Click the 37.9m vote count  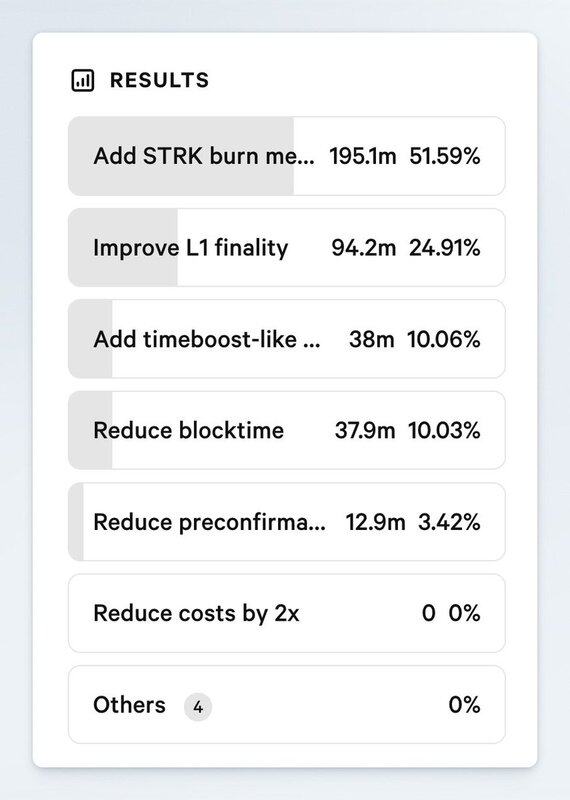click(x=365, y=431)
